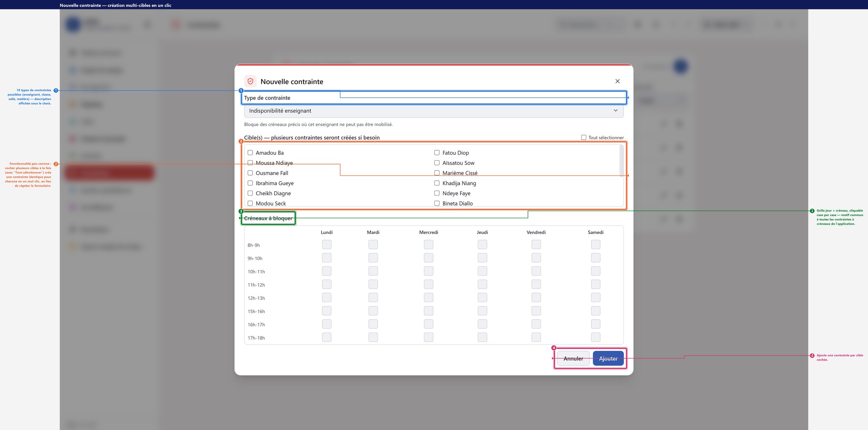Block the Mercredi 10h-11h slot
The image size is (868, 430).
428,271
